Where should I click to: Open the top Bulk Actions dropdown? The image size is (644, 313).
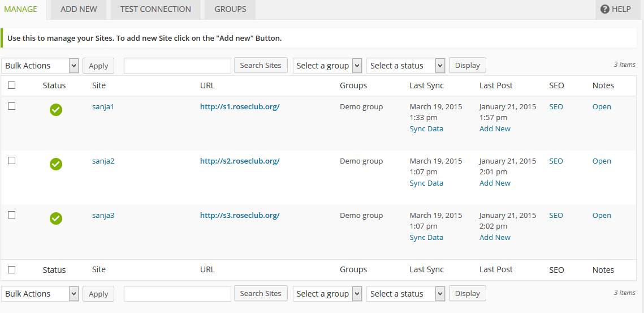point(40,66)
